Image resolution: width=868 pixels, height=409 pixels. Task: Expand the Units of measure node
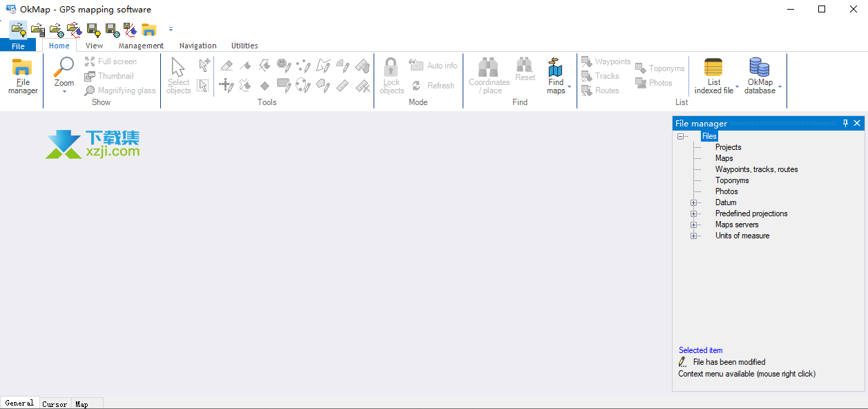point(694,236)
